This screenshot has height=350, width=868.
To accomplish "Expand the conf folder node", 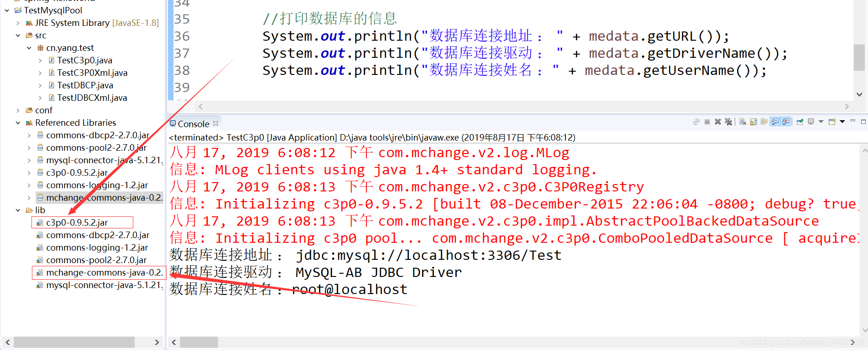I will (18, 110).
